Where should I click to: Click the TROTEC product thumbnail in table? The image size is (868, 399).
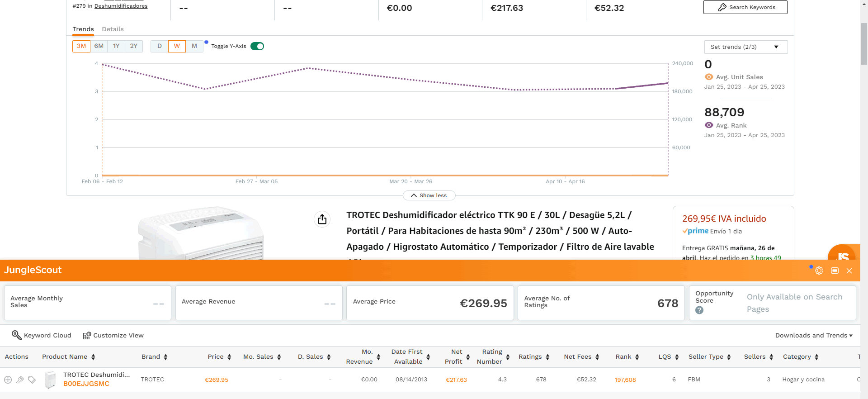point(50,380)
